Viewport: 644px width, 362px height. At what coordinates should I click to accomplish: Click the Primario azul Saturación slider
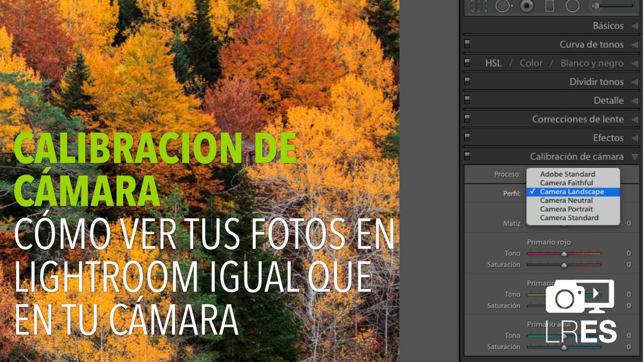564,347
